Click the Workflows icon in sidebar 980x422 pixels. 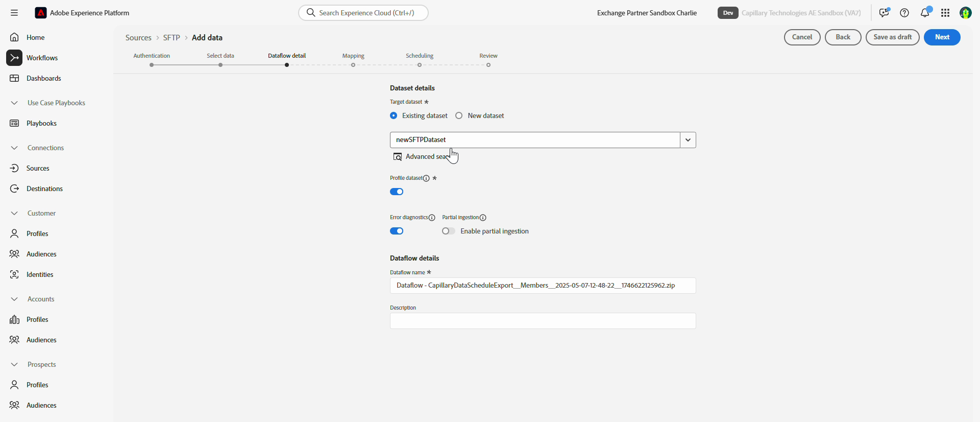click(x=14, y=58)
